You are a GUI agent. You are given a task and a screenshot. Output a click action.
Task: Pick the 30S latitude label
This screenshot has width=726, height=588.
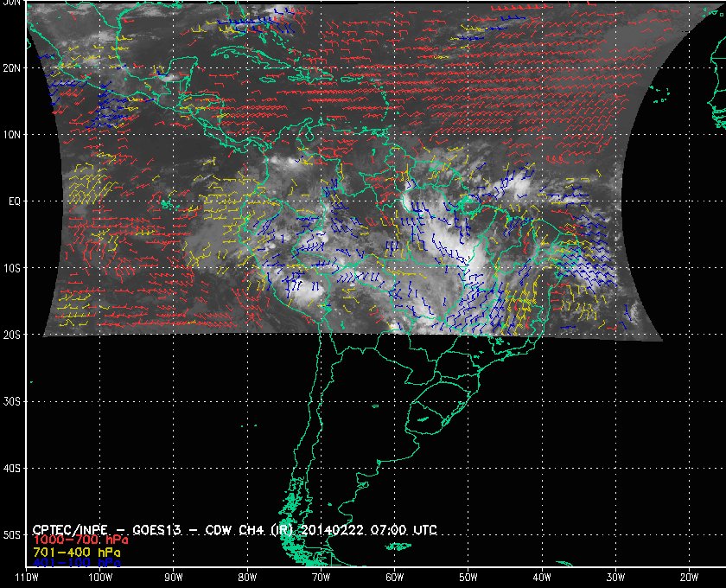[x=12, y=401]
